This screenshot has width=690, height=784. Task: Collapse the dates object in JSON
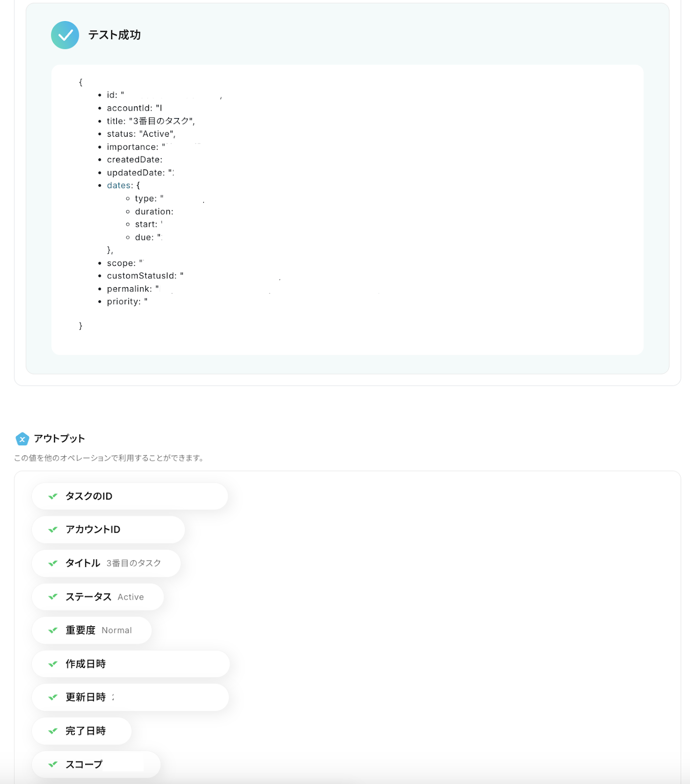(119, 186)
